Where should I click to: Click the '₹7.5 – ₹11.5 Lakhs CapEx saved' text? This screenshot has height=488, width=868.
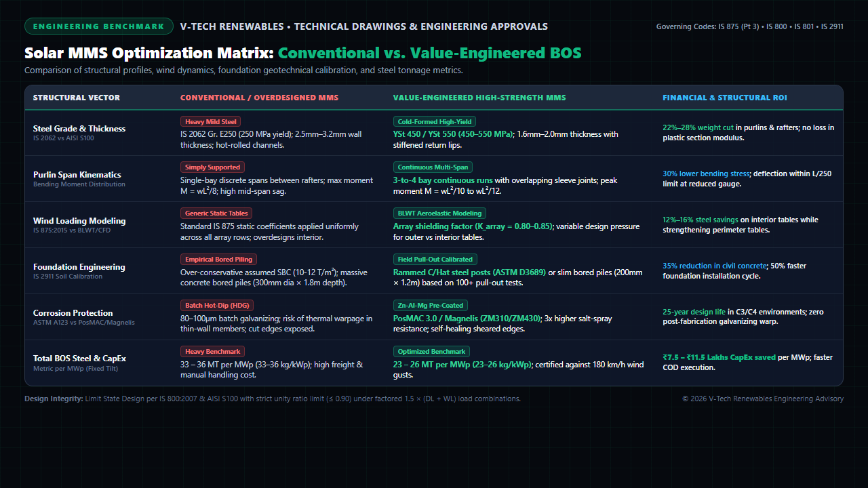pyautogui.click(x=719, y=357)
